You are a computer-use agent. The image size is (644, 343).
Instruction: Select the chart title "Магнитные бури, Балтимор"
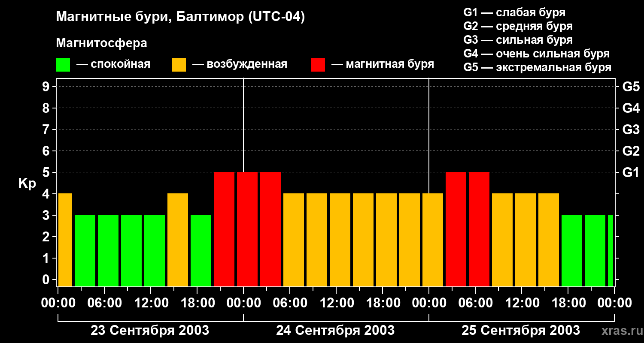click(180, 18)
